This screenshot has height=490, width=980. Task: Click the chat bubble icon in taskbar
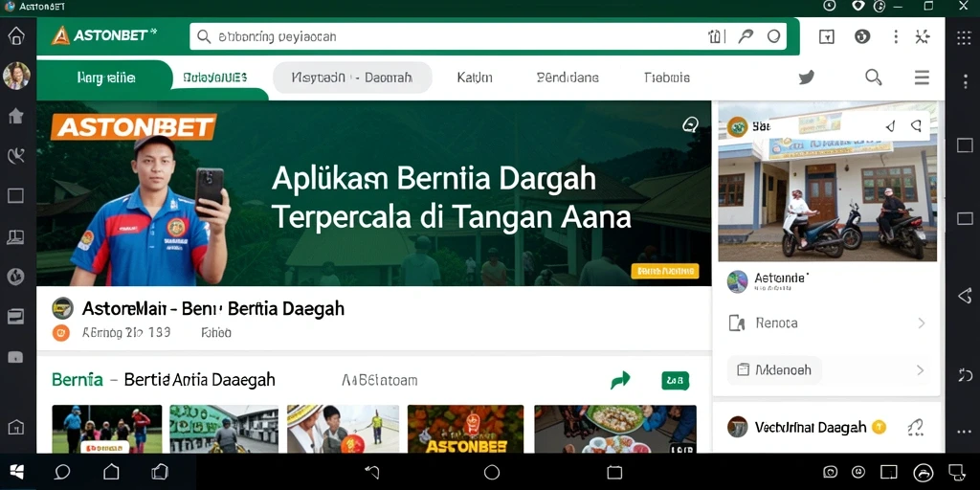click(62, 472)
